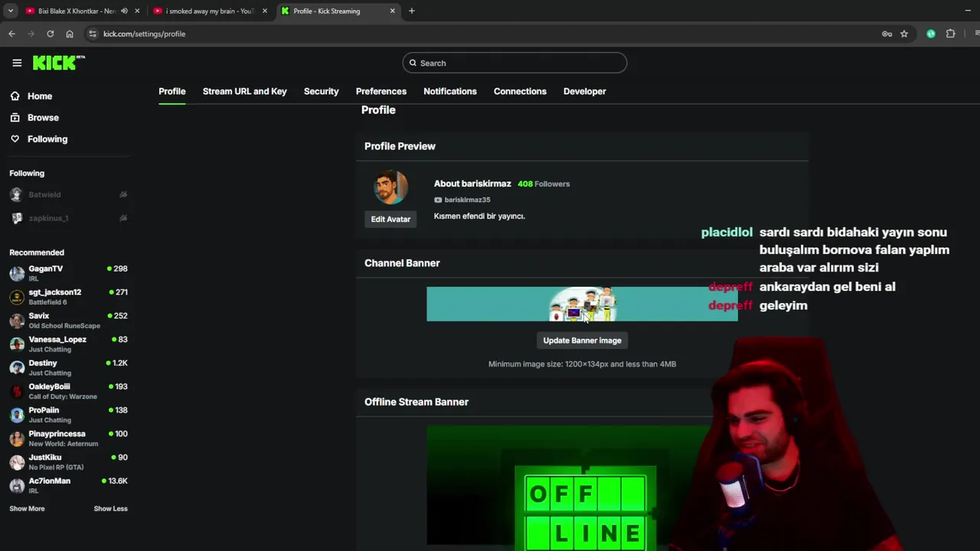Open the Preferences tab
This screenshot has width=980, height=551.
point(381,91)
